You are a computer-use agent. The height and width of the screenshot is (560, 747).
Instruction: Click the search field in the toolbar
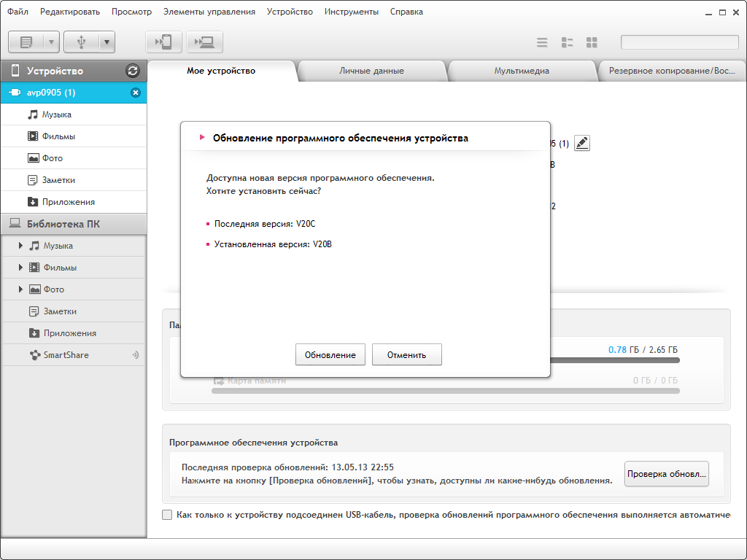679,42
